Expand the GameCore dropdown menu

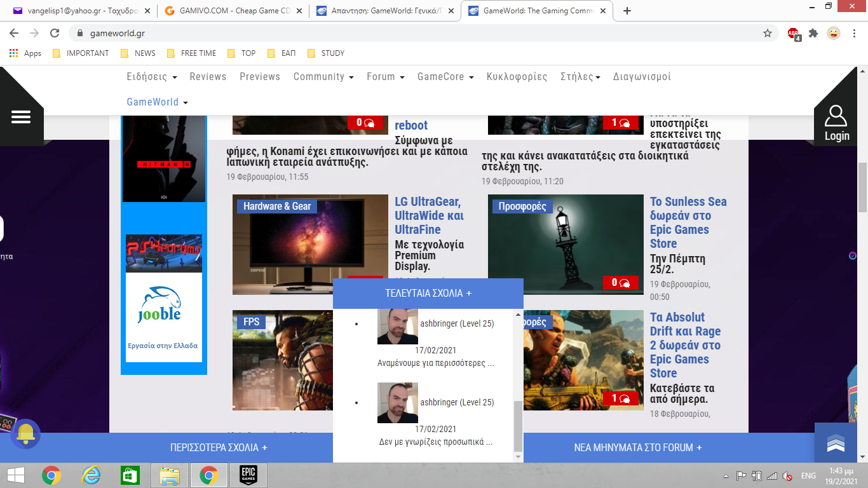click(445, 77)
